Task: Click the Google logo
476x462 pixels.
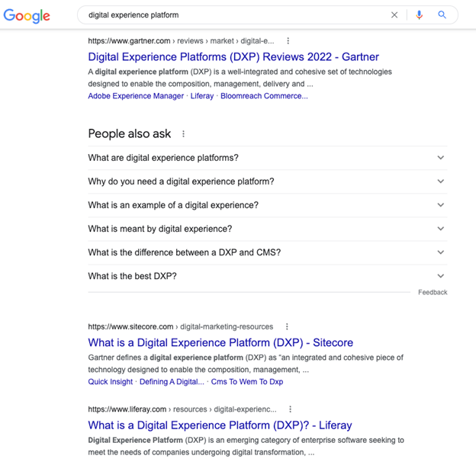Action: point(27,15)
